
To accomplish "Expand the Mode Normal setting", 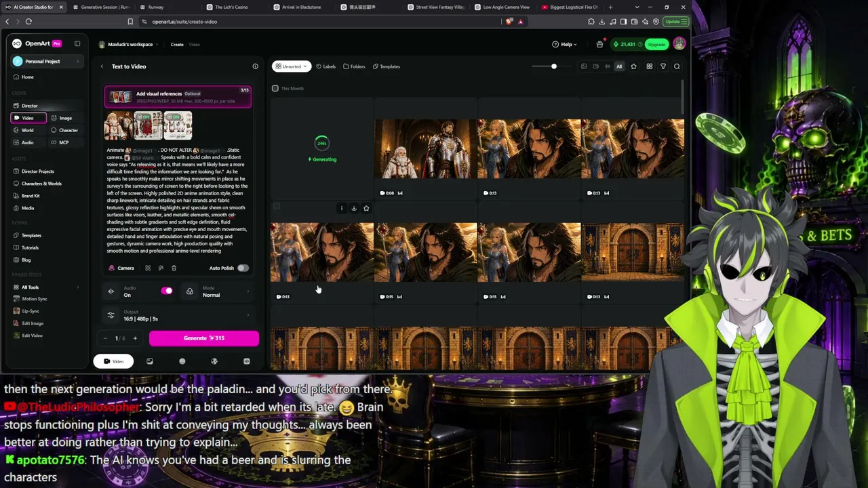I will (217, 291).
